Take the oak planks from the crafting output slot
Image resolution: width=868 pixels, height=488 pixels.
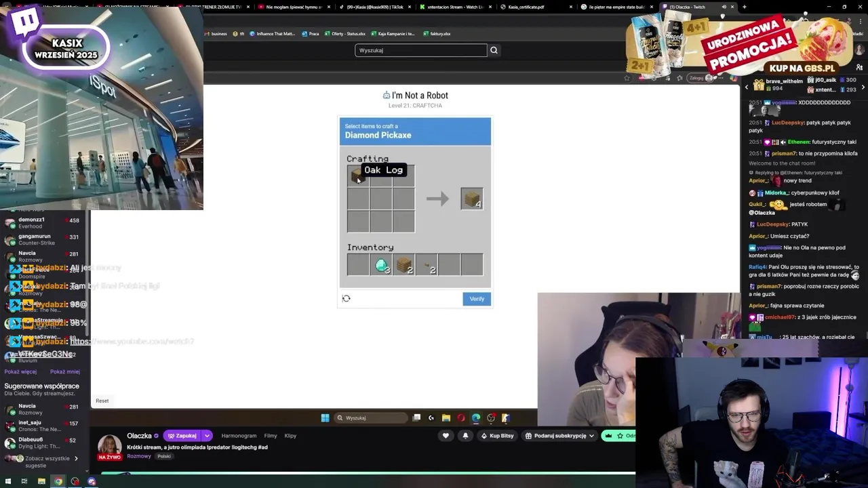[x=472, y=199]
